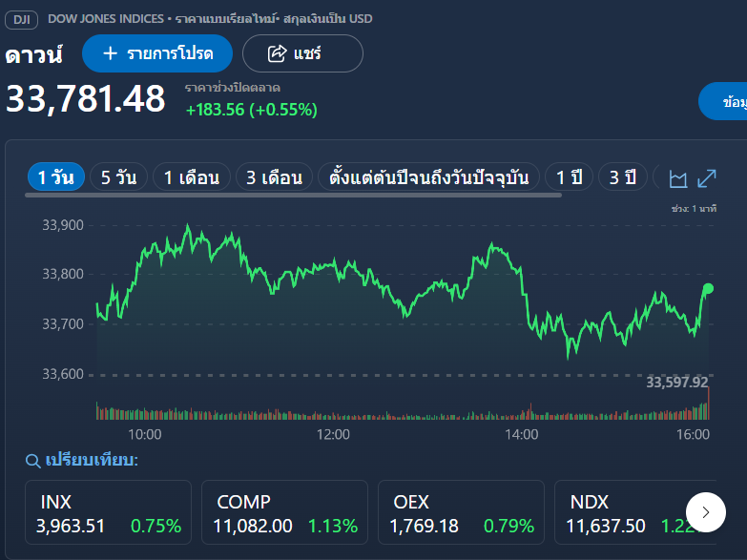Click the 33,900 price axis label
Image resolution: width=747 pixels, height=560 pixels.
(x=63, y=225)
